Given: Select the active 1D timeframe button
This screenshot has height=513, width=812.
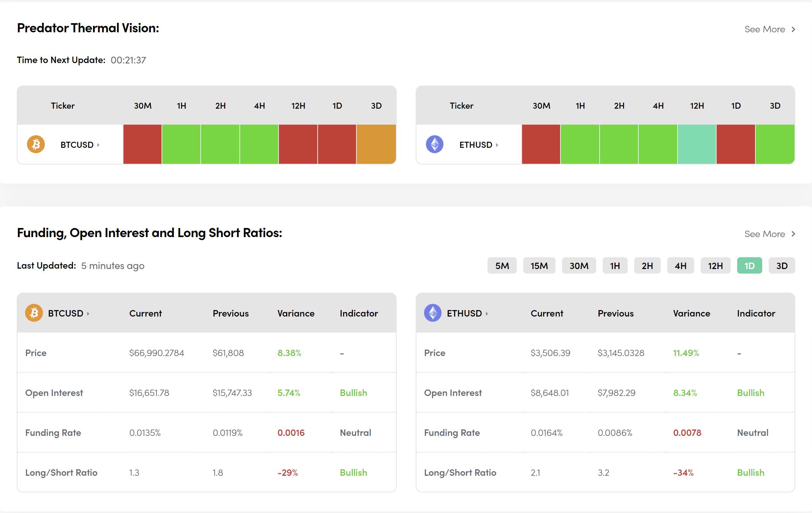Looking at the screenshot, I should 749,266.
